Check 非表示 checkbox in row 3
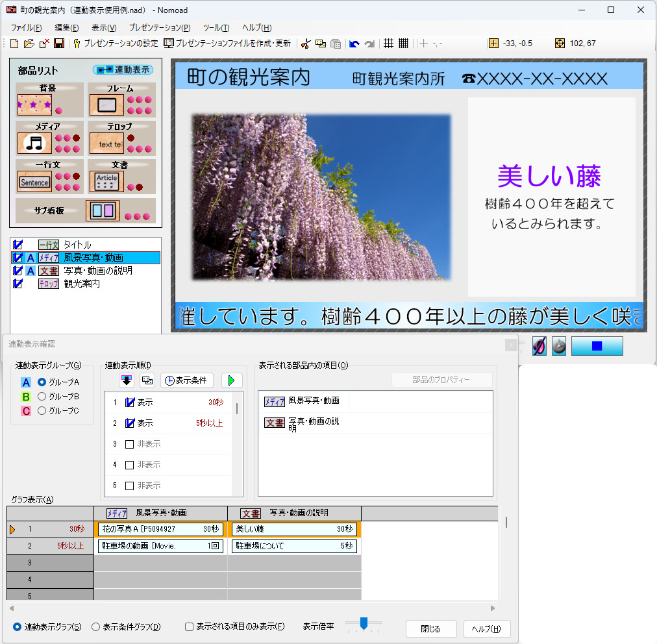 pyautogui.click(x=129, y=444)
